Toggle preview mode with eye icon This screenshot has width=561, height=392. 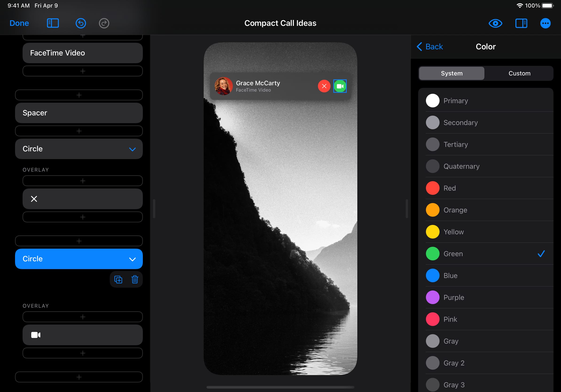coord(495,23)
